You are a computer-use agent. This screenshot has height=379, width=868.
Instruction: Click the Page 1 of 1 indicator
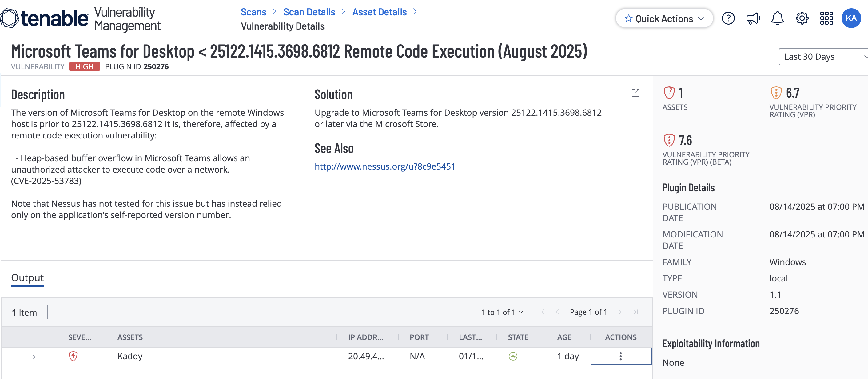pos(588,312)
